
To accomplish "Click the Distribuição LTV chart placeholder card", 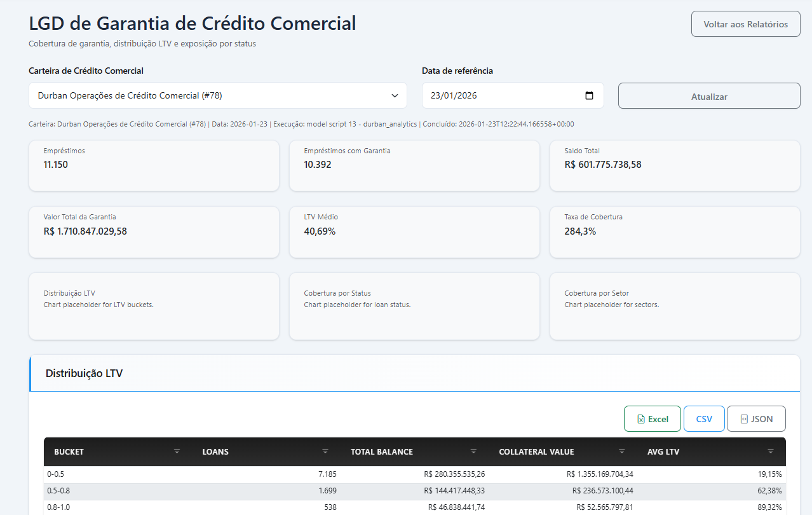I will pos(154,306).
